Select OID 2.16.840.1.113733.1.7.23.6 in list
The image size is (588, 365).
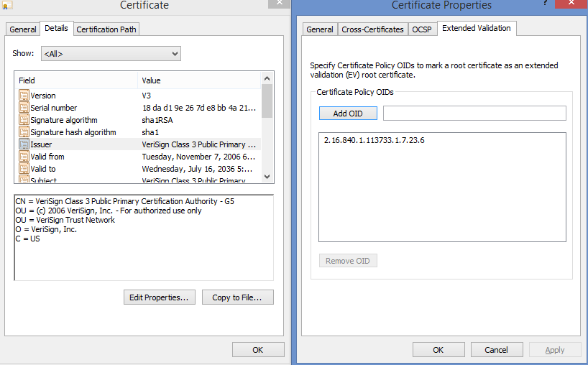375,140
